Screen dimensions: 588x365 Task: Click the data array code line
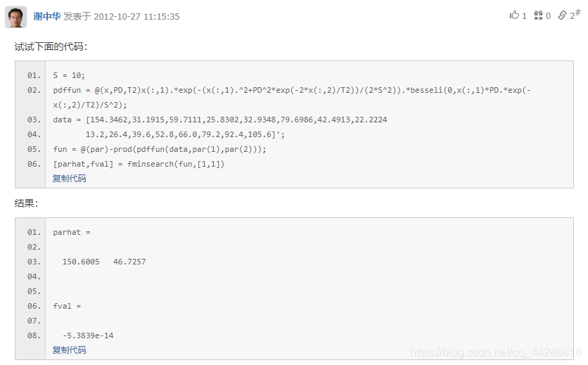click(x=220, y=120)
